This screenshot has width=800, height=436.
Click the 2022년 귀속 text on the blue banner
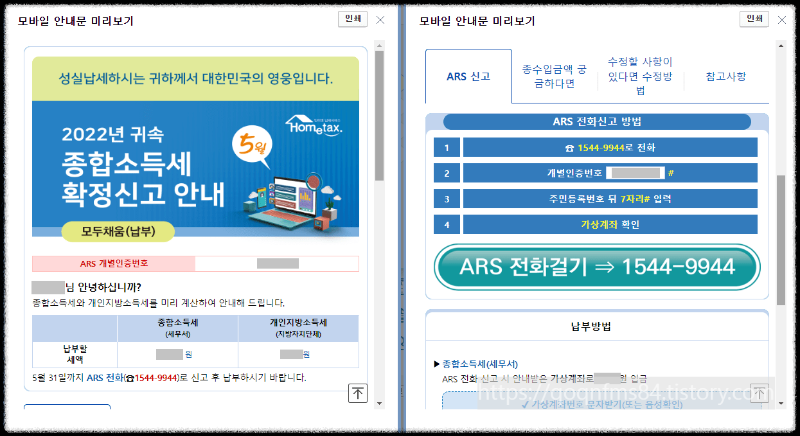113,135
